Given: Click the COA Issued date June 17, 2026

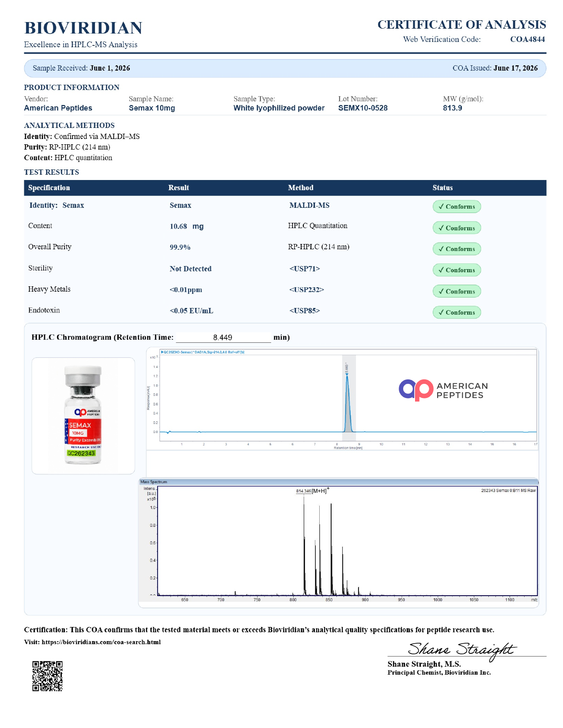Looking at the screenshot, I should (x=515, y=68).
